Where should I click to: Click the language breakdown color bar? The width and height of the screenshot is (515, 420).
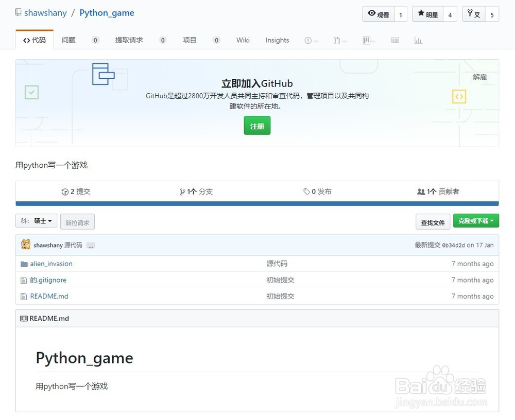257,204
